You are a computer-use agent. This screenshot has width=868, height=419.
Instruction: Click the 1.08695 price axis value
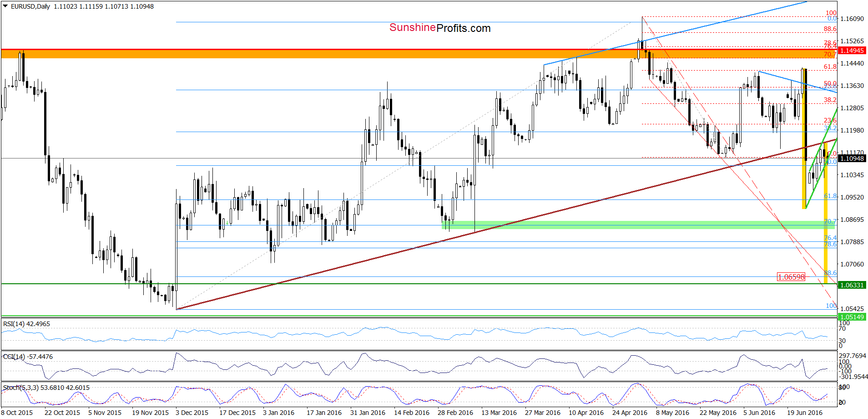click(852, 220)
